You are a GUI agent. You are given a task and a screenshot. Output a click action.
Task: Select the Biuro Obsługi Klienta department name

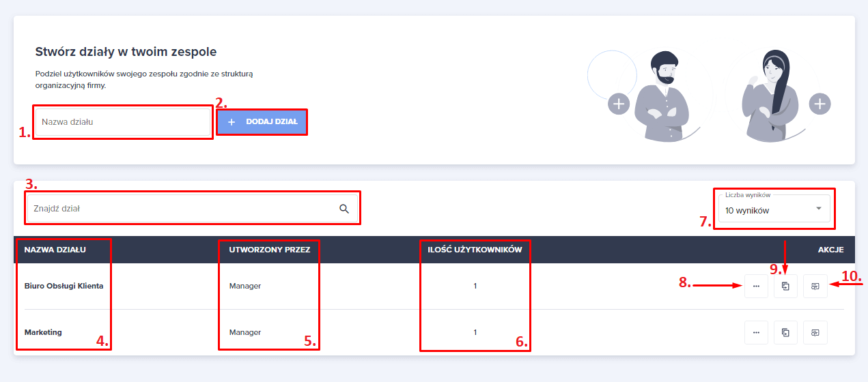click(64, 286)
